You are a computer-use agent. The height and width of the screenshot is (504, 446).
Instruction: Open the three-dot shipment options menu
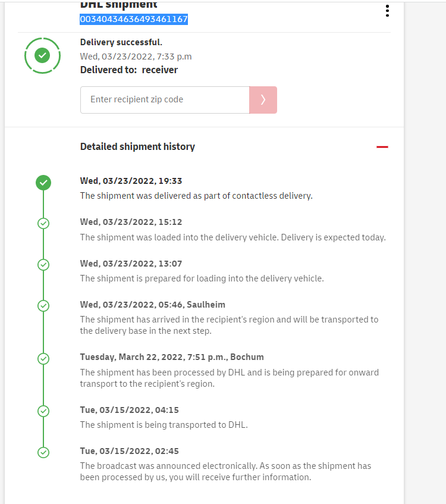tap(387, 11)
